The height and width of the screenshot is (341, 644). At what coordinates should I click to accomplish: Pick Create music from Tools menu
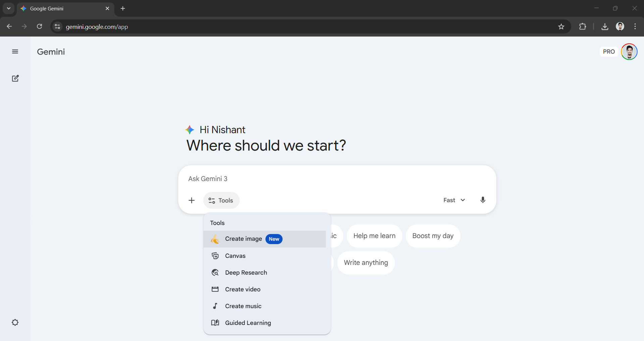264,306
